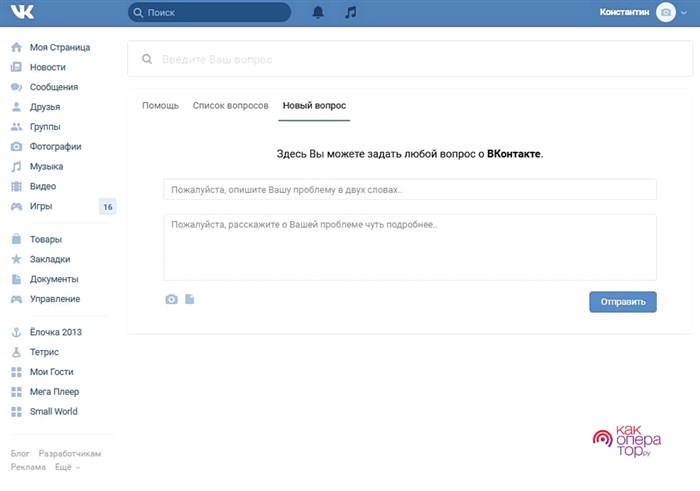Click the grid icon beside Small World
700x491 pixels.
(17, 412)
